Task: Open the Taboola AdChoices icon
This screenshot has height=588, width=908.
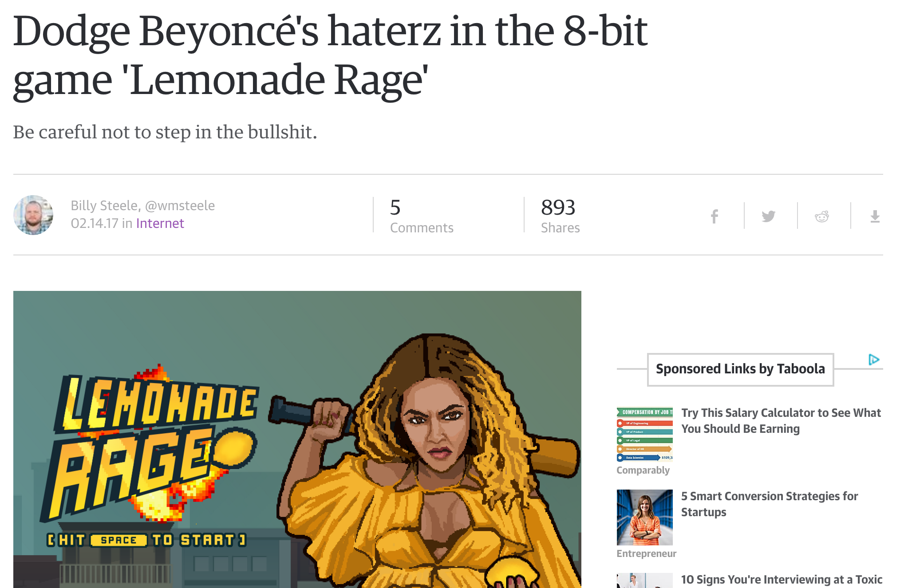Action: pos(873,360)
